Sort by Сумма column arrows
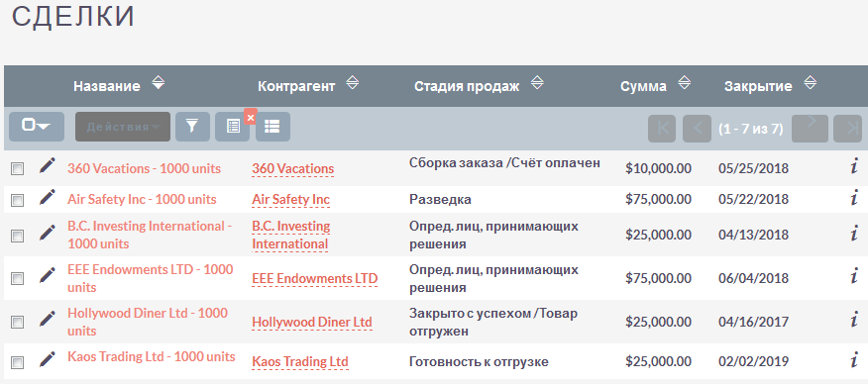 685,83
